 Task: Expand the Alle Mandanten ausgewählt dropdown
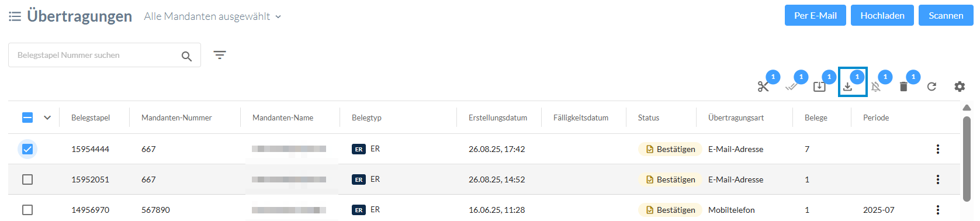(213, 16)
